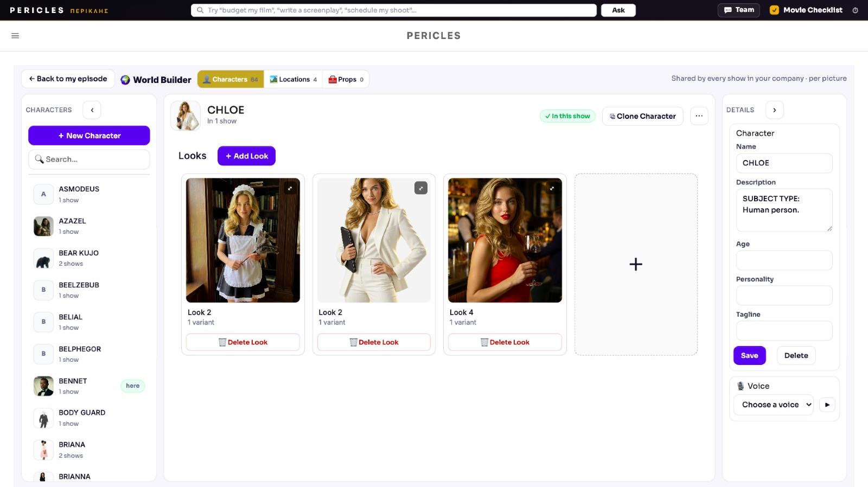This screenshot has height=487, width=868.
Task: Switch to the Characters tab
Action: 231,79
